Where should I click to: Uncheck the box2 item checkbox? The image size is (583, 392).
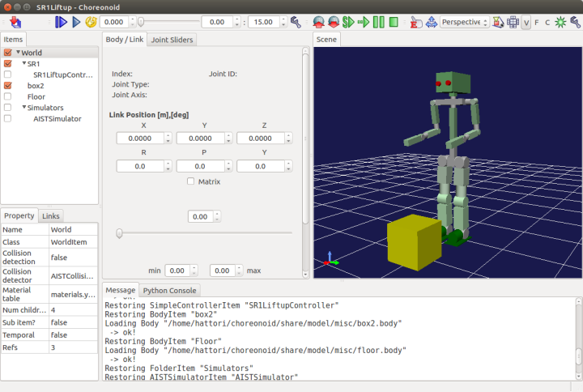click(8, 85)
